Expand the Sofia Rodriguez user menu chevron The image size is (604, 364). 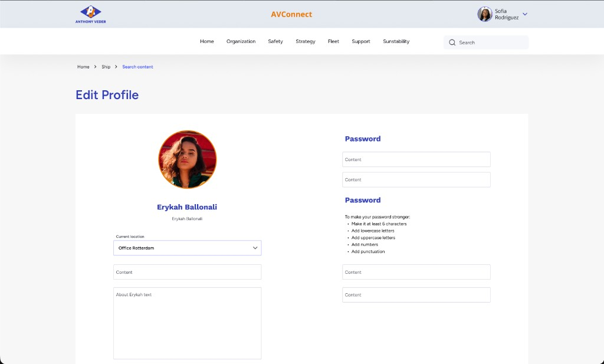click(524, 14)
